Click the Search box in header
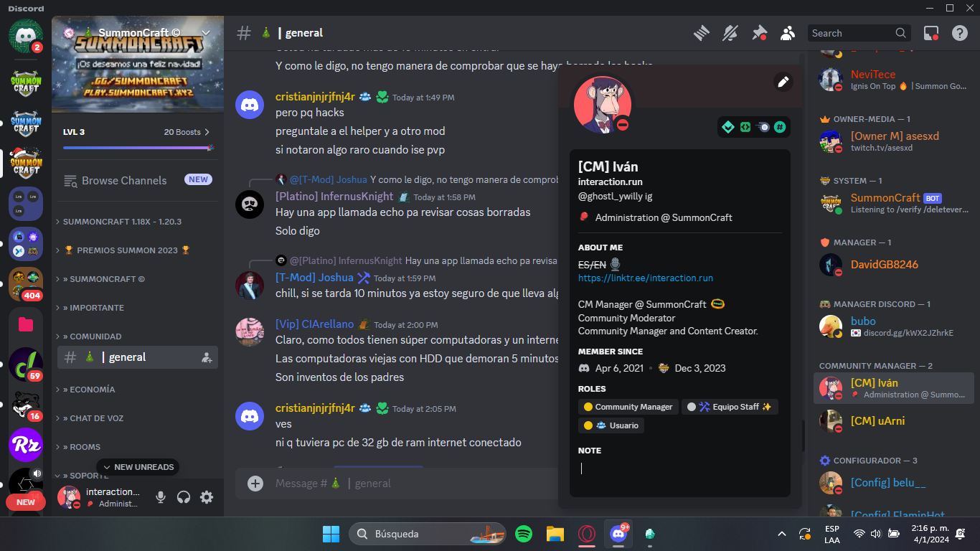This screenshot has height=551, width=980. pos(859,33)
